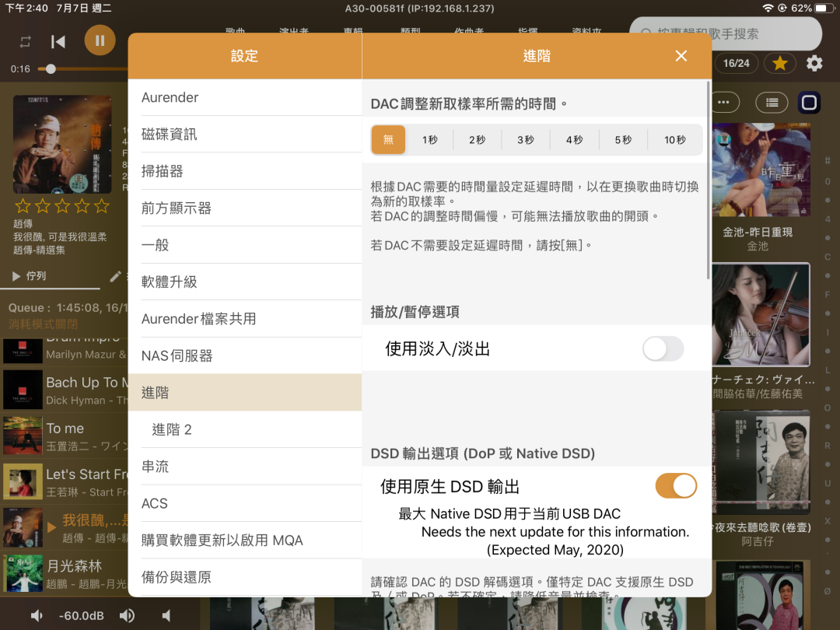This screenshot has width=840, height=630.
Task: Open the settings gear icon
Action: [814, 63]
